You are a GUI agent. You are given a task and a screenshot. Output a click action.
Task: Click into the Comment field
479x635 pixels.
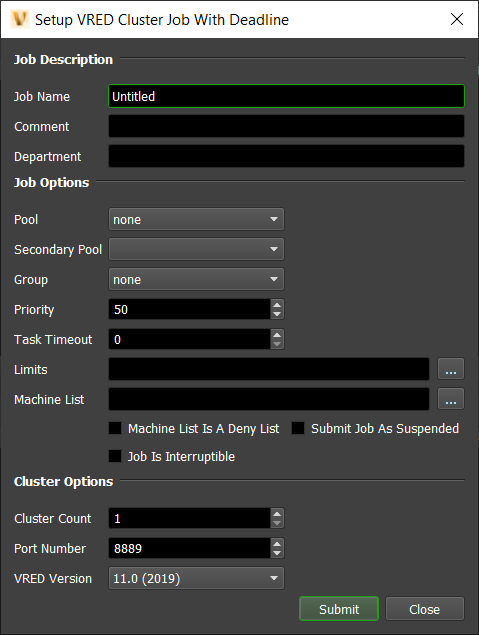click(286, 126)
